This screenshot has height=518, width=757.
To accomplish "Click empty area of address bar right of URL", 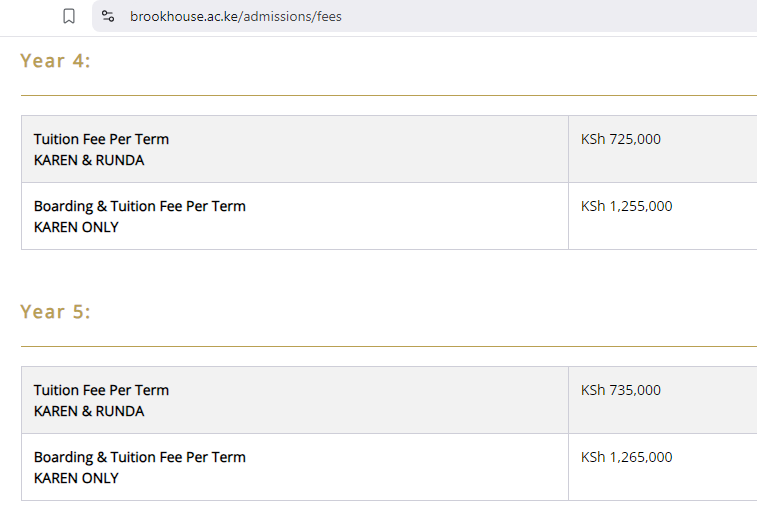I will (550, 16).
